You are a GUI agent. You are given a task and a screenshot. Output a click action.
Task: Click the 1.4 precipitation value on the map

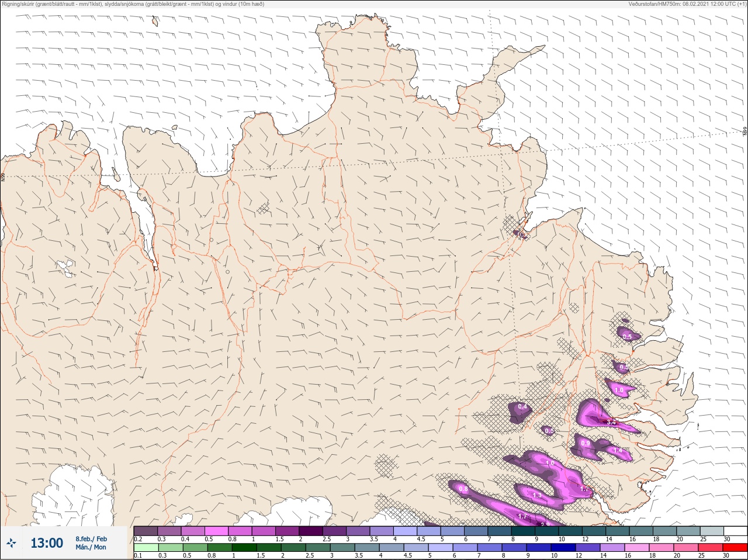(618, 450)
